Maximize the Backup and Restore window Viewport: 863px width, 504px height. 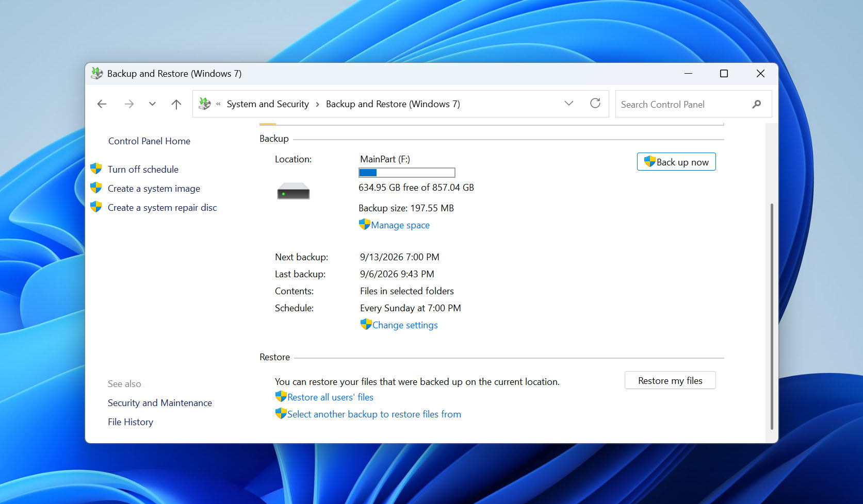pyautogui.click(x=724, y=74)
